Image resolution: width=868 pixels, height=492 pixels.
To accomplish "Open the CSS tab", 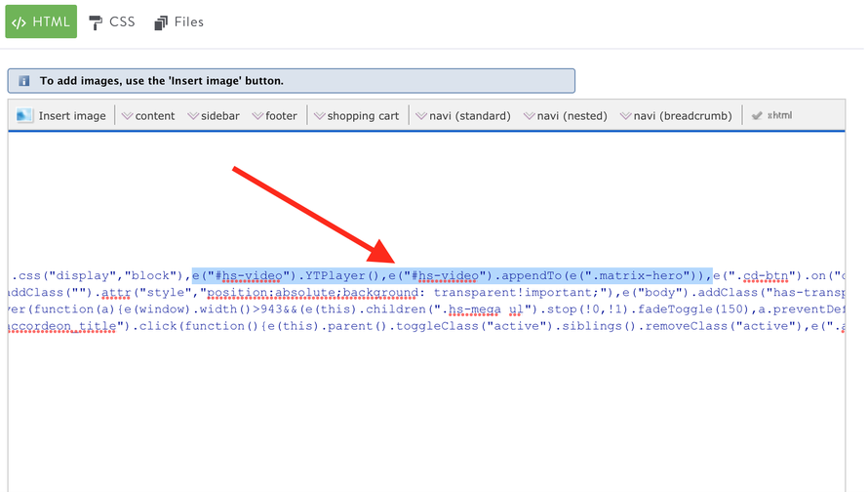I will pyautogui.click(x=112, y=22).
